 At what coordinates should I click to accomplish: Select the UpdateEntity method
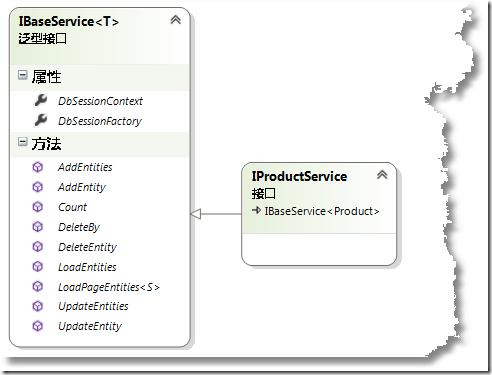(90, 326)
